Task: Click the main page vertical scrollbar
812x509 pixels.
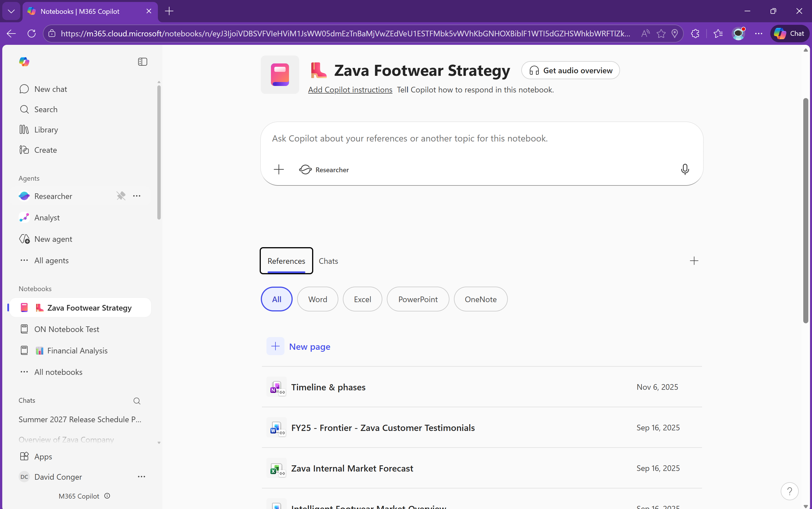Action: [x=806, y=211]
